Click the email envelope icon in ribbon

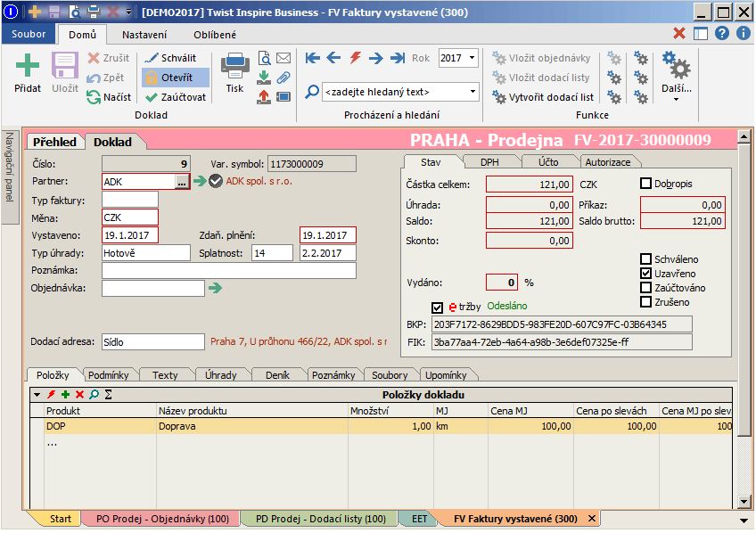click(x=283, y=58)
